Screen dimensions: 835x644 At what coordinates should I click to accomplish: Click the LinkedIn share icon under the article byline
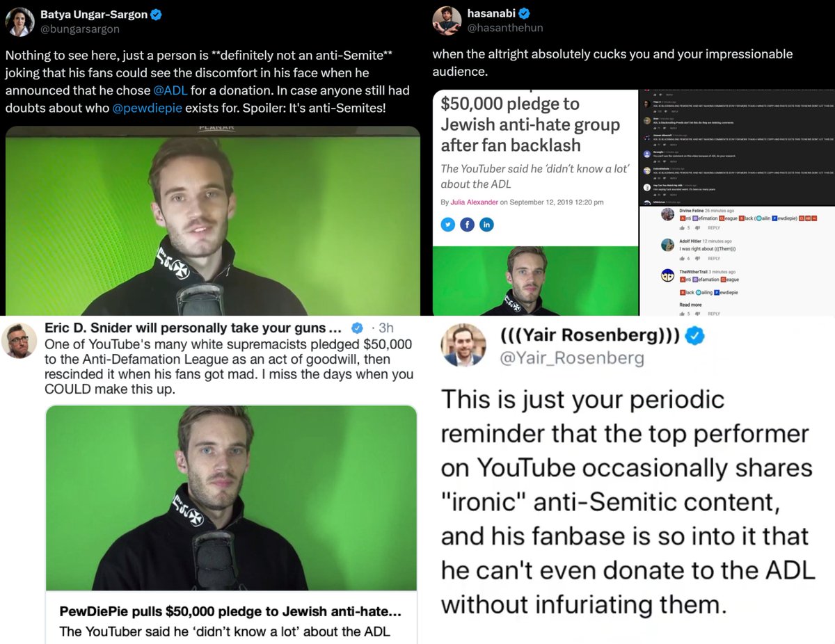(x=486, y=224)
